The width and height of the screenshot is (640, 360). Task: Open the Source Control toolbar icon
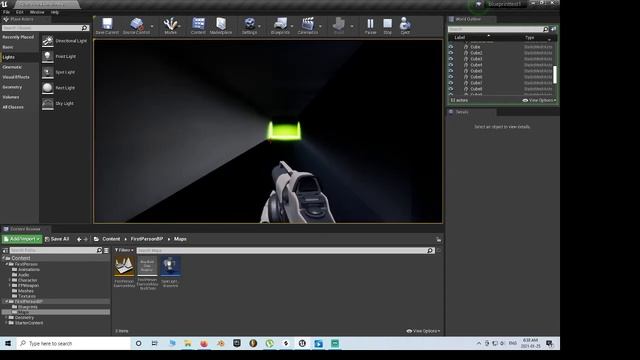(x=136, y=24)
